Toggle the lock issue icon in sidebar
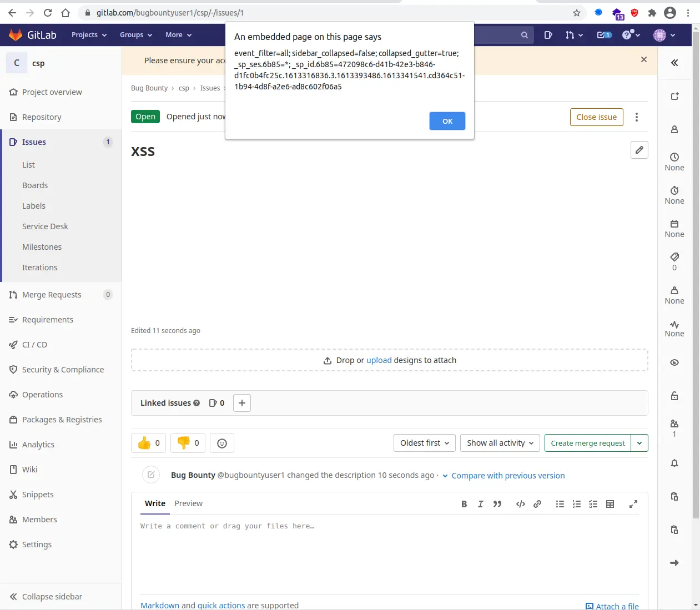This screenshot has width=700, height=610. 674,396
